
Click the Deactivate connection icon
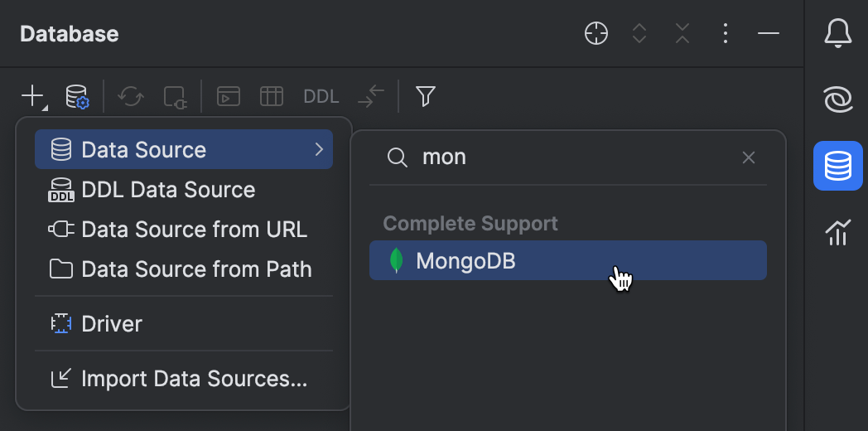[x=176, y=97]
